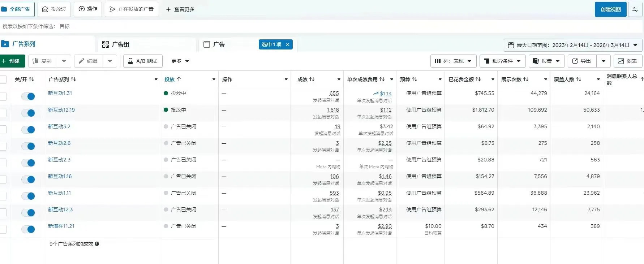
Task: Clear selection with X on 选中1项
Action: (x=288, y=44)
